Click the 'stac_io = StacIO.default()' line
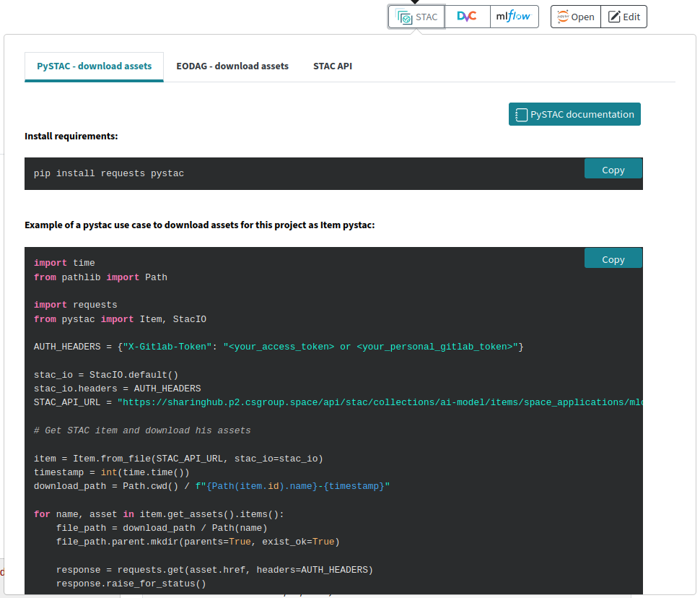 106,375
